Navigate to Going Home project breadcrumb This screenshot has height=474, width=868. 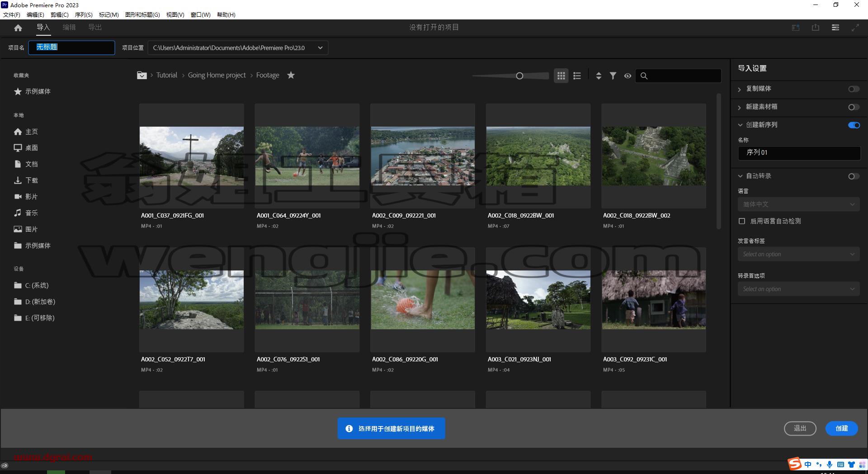(217, 75)
